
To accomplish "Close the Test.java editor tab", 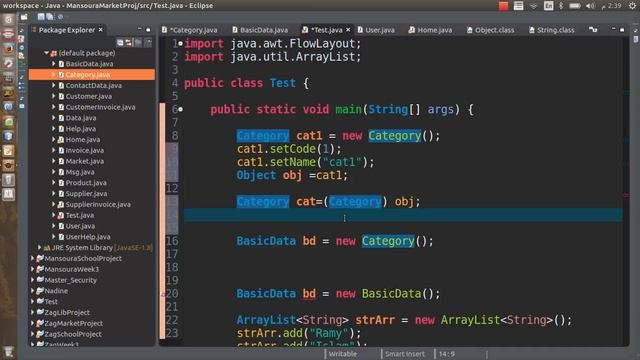I will coord(348,30).
